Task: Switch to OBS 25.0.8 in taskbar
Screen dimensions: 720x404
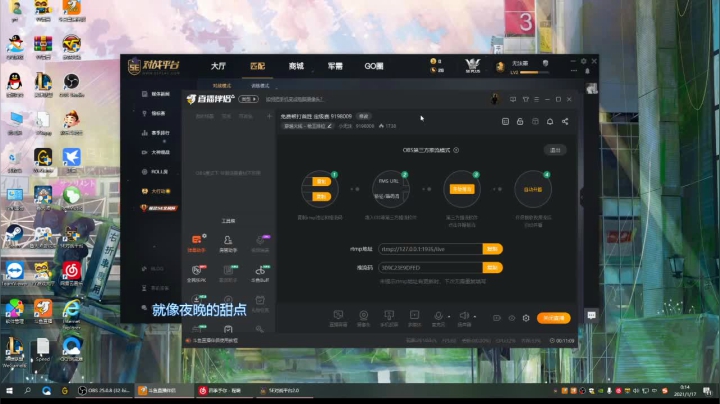Action: coord(105,390)
